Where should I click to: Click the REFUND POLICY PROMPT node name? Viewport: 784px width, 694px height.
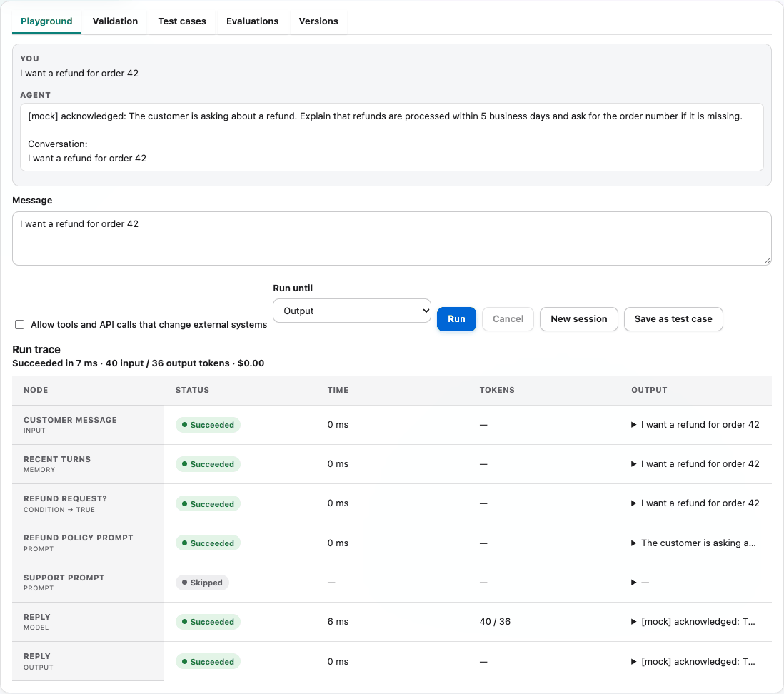click(x=79, y=538)
